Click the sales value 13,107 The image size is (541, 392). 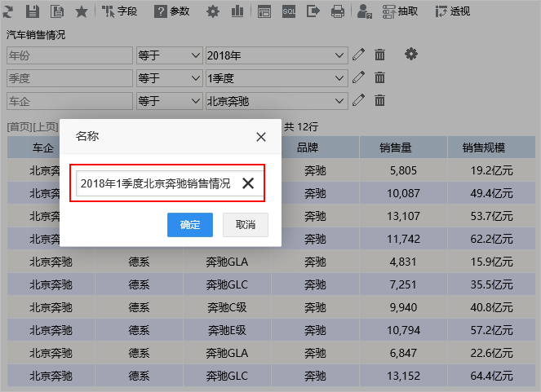pyautogui.click(x=403, y=216)
